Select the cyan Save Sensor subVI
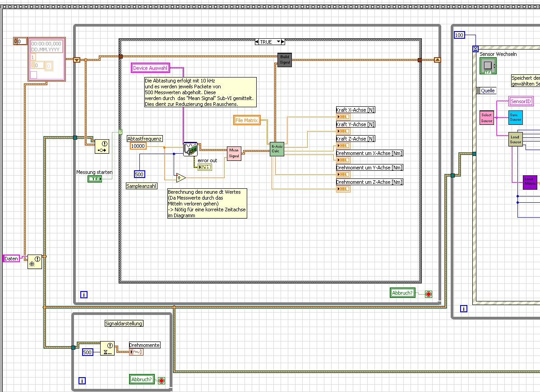 click(x=516, y=117)
